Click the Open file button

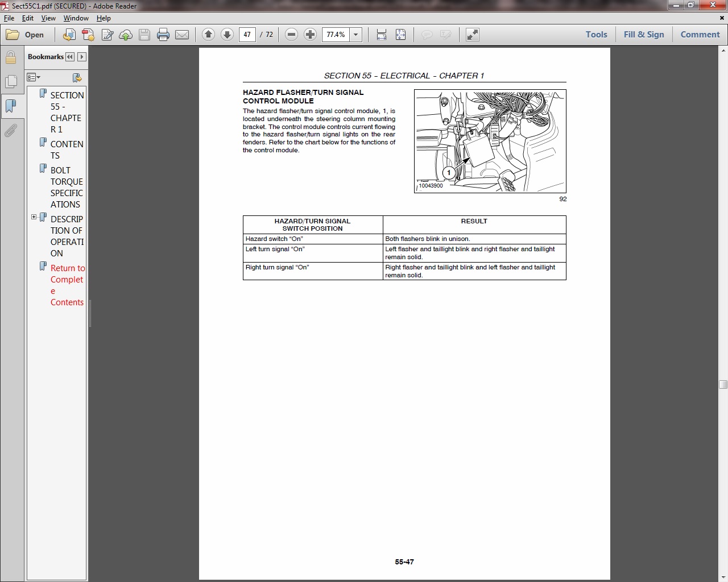[25, 35]
